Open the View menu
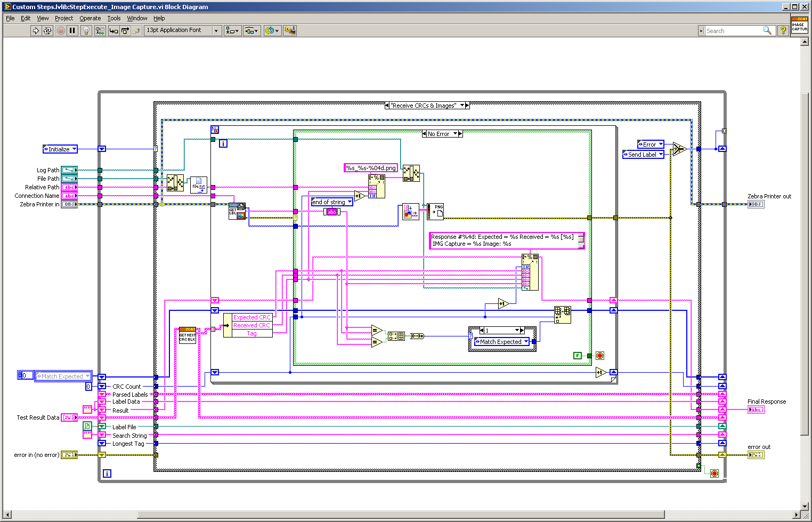 [x=43, y=18]
